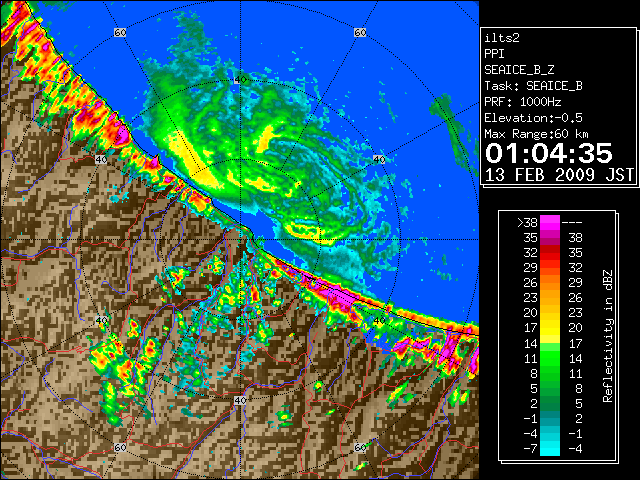Click the '-7' label at the legend bottom

530,449
